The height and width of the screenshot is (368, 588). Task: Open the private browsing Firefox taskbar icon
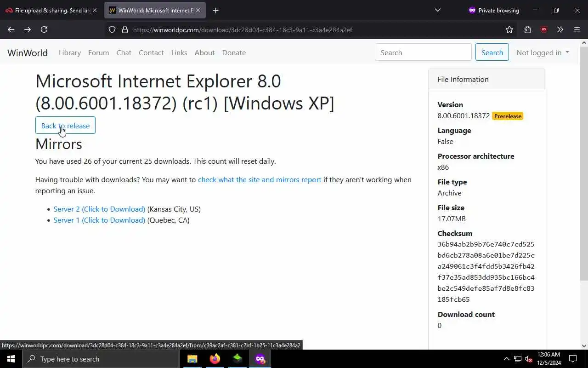[x=260, y=359]
